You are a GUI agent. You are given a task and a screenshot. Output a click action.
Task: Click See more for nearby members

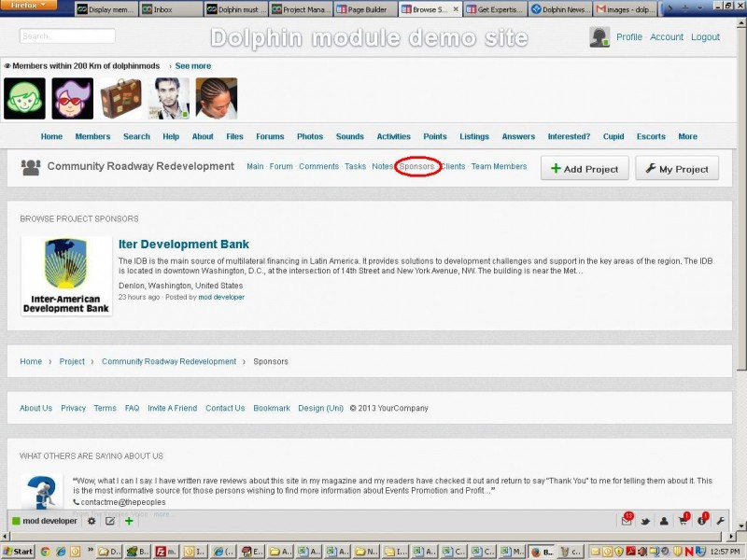point(193,66)
